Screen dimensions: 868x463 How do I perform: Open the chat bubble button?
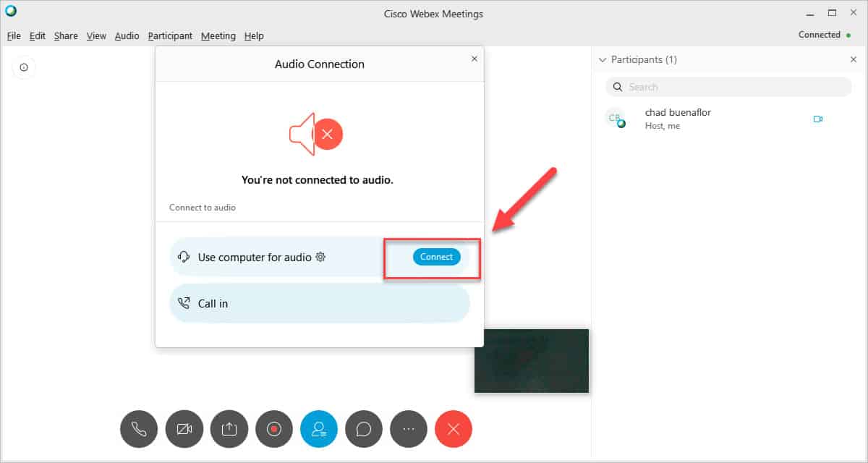click(x=364, y=429)
